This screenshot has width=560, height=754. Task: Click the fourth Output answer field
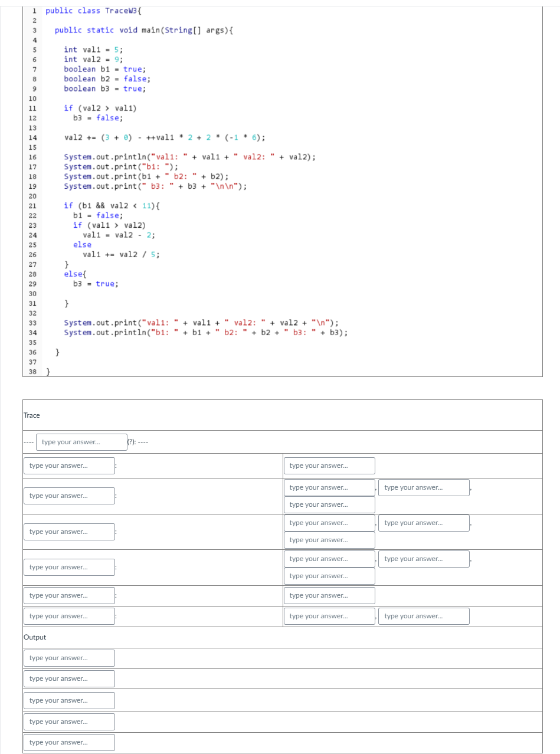(x=70, y=722)
